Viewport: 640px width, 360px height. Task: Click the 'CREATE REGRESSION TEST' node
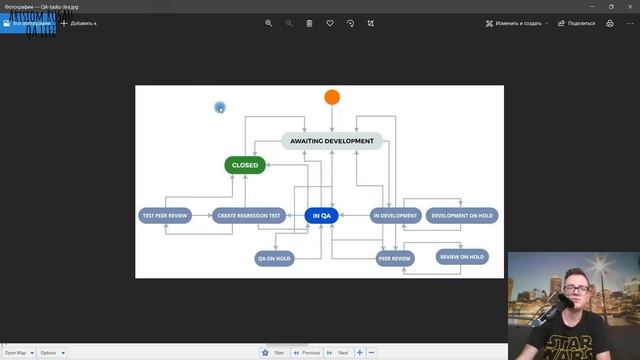coord(249,216)
